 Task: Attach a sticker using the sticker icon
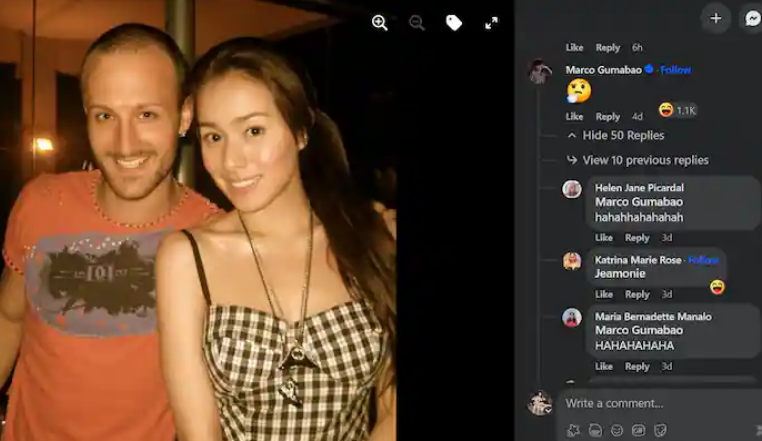(660, 430)
